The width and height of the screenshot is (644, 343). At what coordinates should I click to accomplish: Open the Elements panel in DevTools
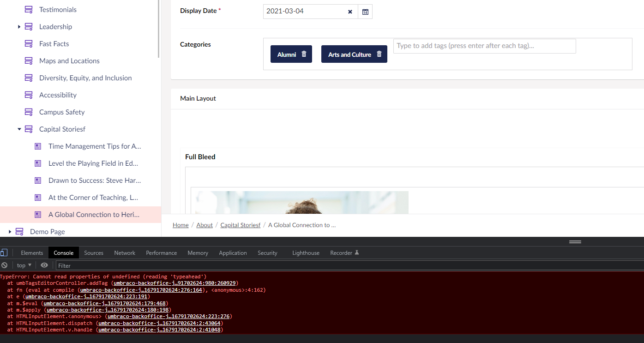click(x=31, y=253)
